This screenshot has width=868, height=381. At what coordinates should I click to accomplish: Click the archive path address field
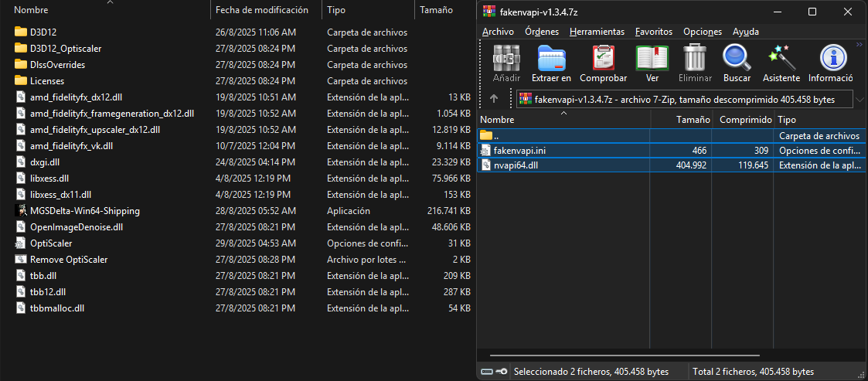pos(686,100)
